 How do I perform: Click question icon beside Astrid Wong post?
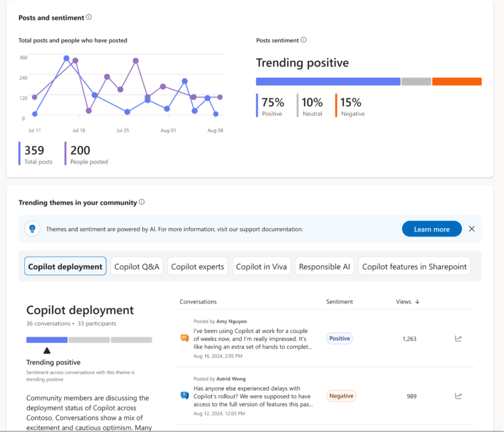click(x=185, y=395)
